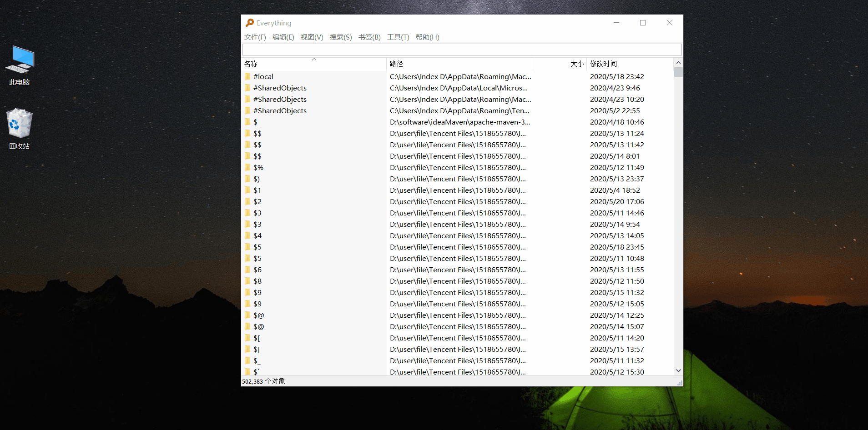Viewport: 868px width, 430px height.
Task: Open the 帮助(H) menu
Action: (428, 37)
